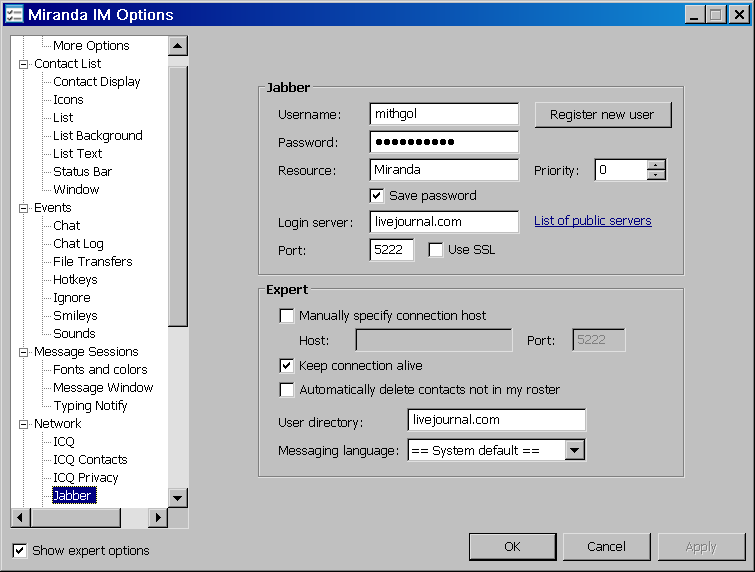Select the Message Sessions tree label
Viewport: 755px width, 572px height.
coord(86,352)
